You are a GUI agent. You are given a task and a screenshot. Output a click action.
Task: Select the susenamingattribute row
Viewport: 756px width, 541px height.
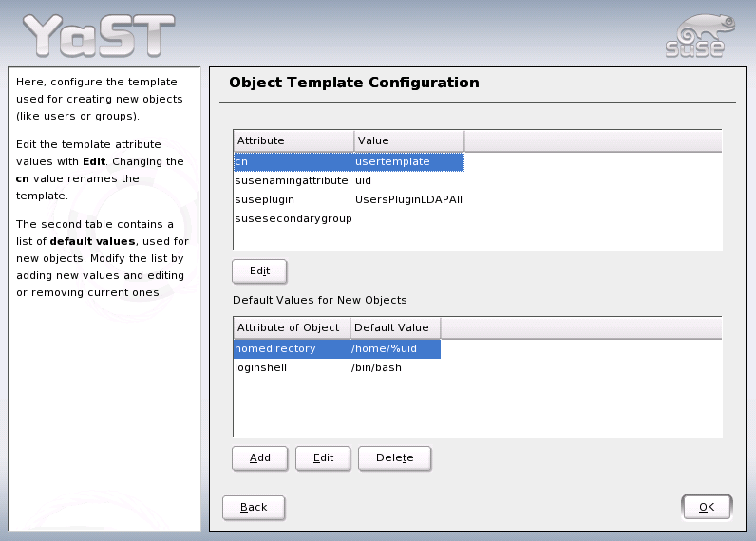[349, 180]
